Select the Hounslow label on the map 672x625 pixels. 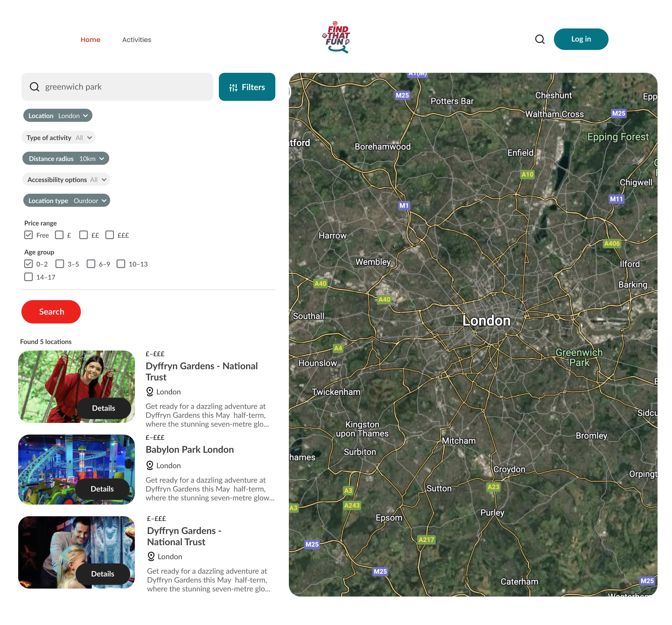tap(317, 363)
